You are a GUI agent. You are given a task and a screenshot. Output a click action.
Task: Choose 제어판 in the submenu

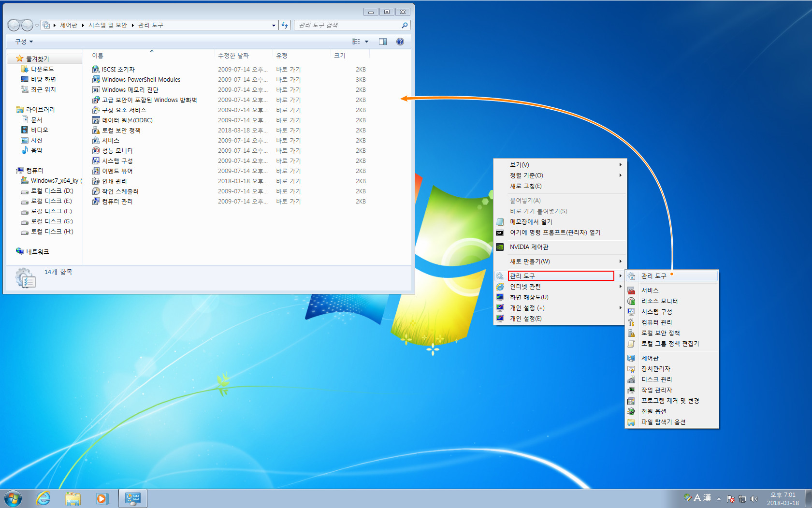pos(672,358)
